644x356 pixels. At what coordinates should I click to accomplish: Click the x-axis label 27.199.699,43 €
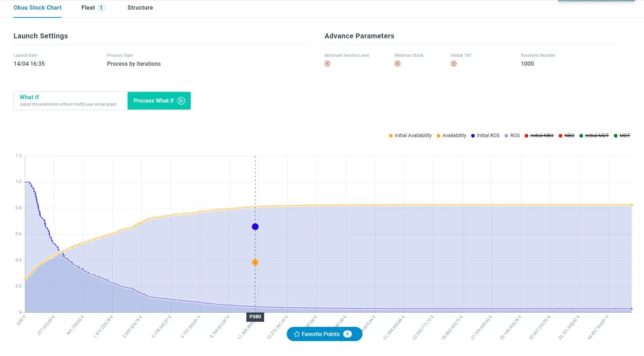point(481,327)
